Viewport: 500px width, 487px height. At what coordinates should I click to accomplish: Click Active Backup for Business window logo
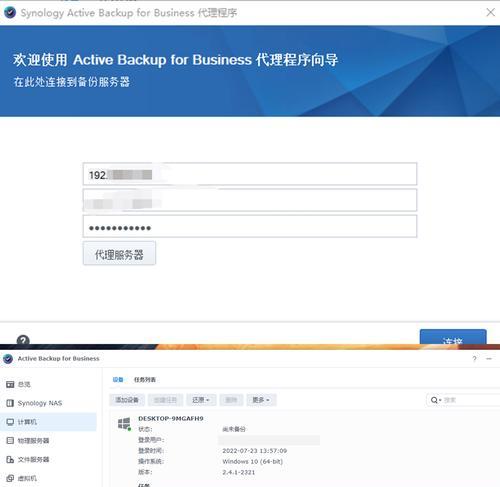pyautogui.click(x=8, y=359)
